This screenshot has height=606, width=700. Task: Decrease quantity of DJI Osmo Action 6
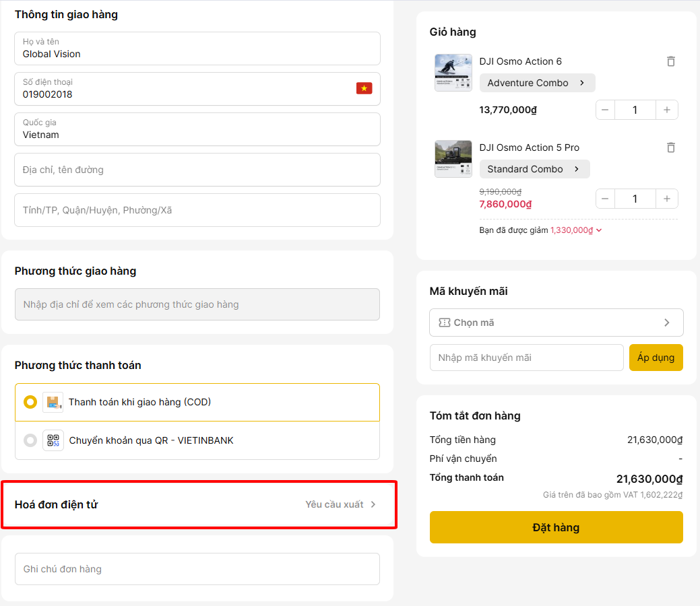(x=605, y=110)
